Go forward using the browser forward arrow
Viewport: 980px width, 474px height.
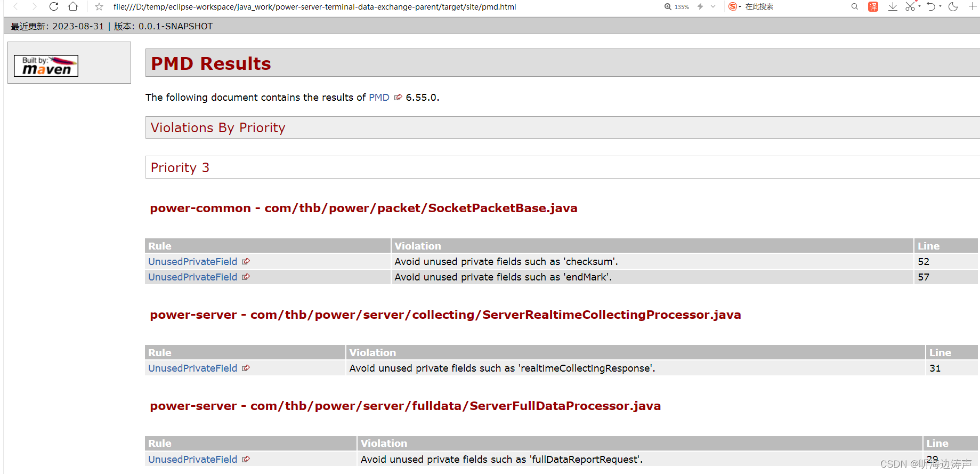(x=35, y=6)
